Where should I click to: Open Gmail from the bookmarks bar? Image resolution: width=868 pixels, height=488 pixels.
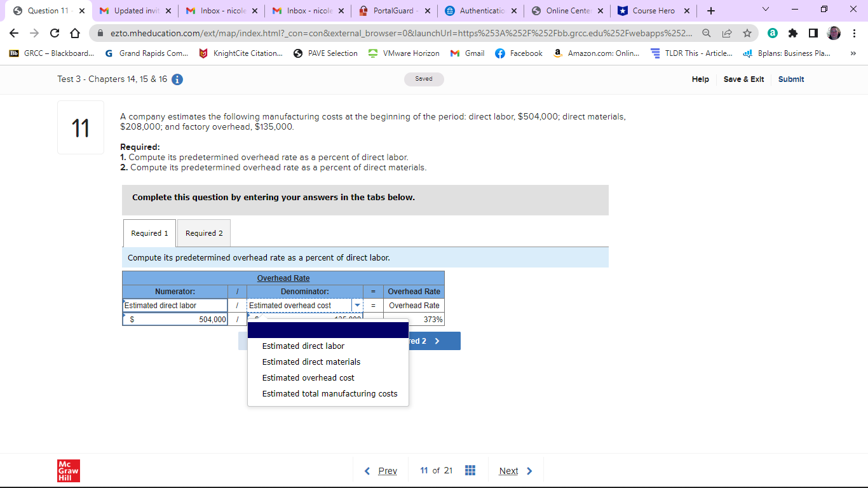467,53
